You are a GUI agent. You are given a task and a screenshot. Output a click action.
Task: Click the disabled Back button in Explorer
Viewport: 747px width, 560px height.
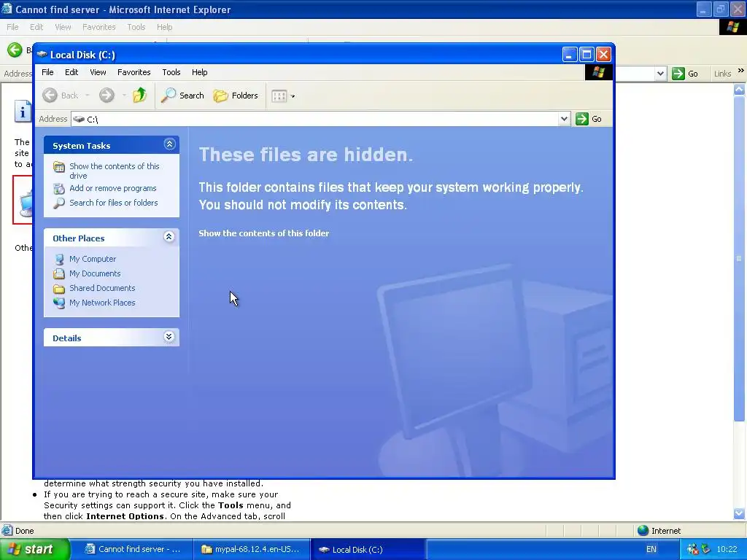pyautogui.click(x=60, y=96)
